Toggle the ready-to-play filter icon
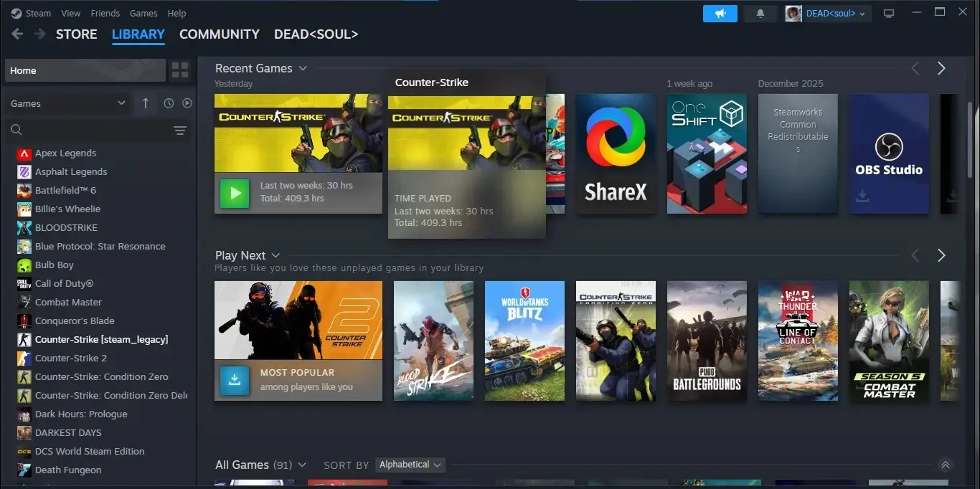This screenshot has height=489, width=980. tap(187, 103)
